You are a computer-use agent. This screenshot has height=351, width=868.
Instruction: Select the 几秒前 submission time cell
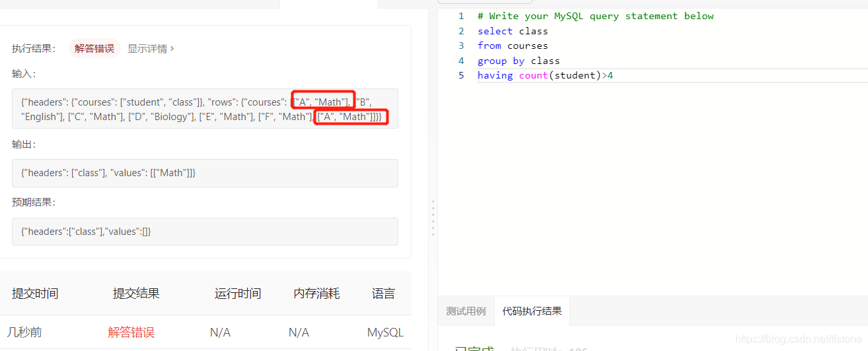(24, 332)
